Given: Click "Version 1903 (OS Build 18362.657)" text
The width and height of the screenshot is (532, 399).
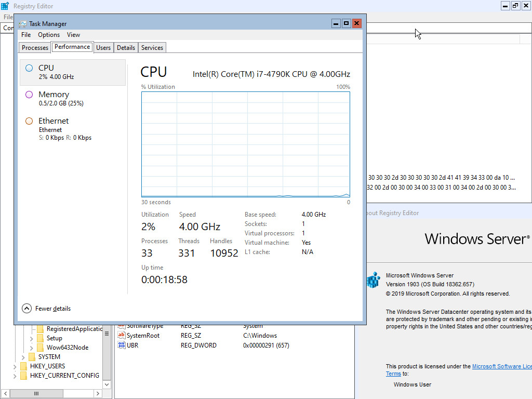Looking at the screenshot, I should pyautogui.click(x=430, y=284).
